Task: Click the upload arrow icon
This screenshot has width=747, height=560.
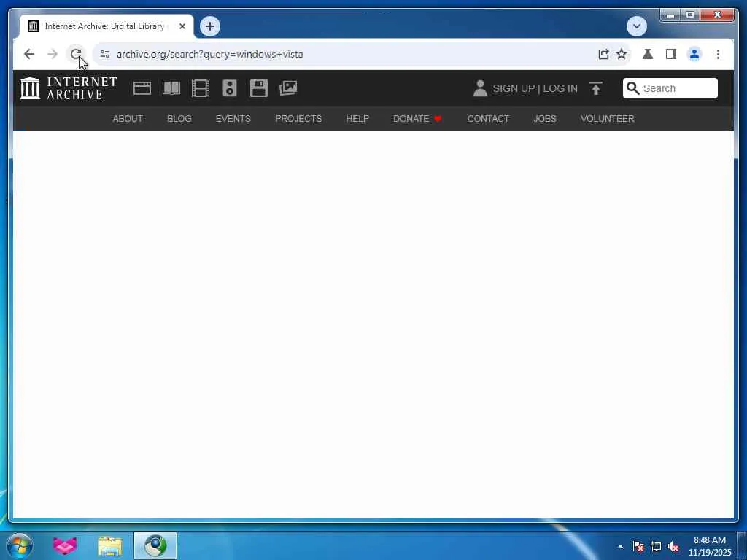Action: [595, 88]
